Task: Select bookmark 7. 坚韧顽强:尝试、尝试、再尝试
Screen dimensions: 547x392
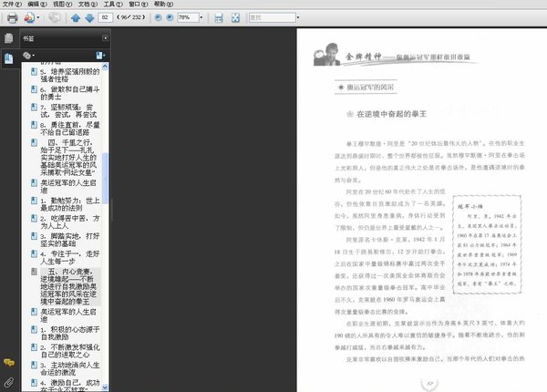Action: [68, 111]
